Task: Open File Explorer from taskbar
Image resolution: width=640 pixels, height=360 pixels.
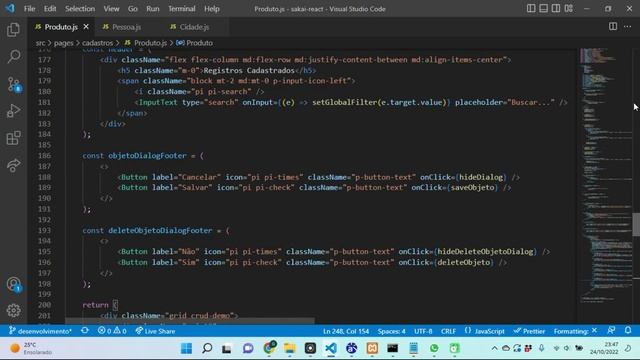Action: point(289,348)
